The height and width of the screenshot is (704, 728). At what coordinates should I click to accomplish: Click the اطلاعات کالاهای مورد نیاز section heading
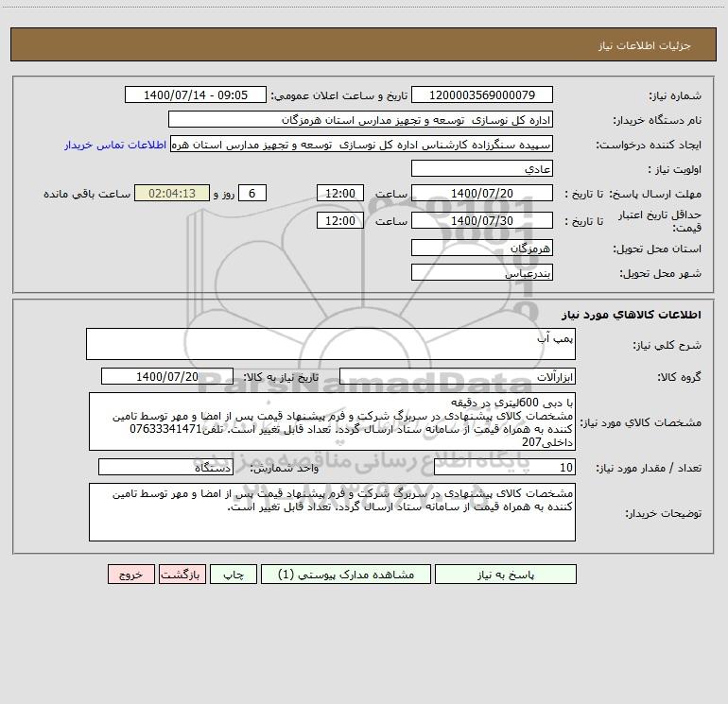click(x=632, y=315)
